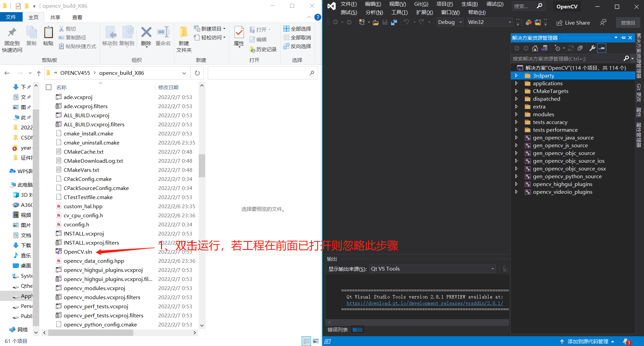
Task: Open the Qt download link in output
Action: (425, 303)
